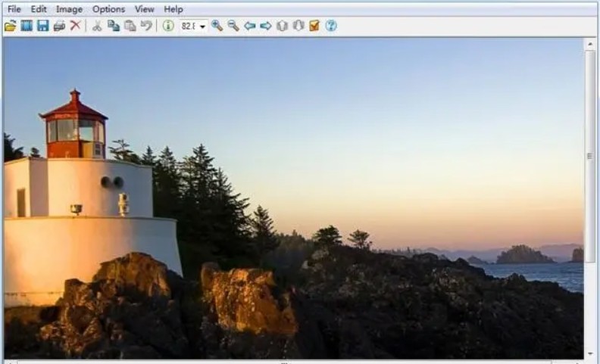Open the Image menu

[69, 9]
